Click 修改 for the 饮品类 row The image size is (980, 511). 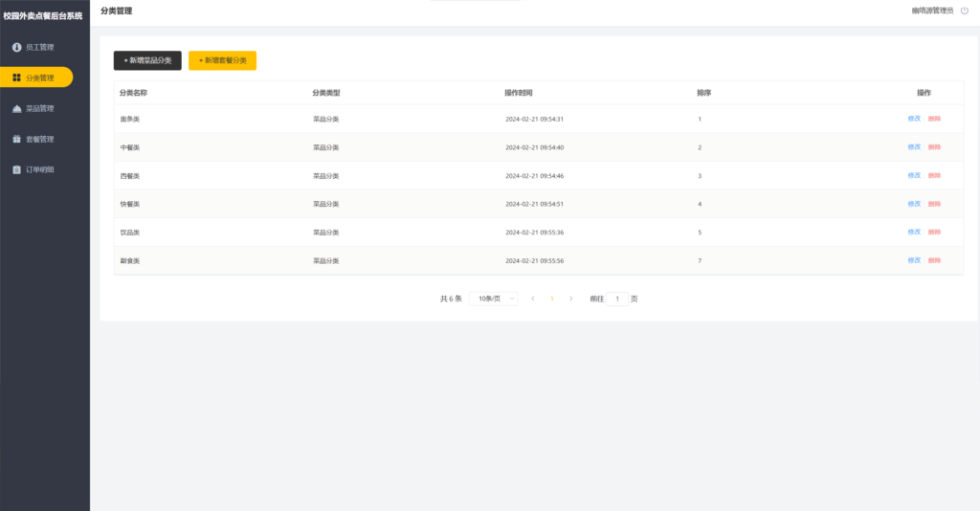coord(914,232)
